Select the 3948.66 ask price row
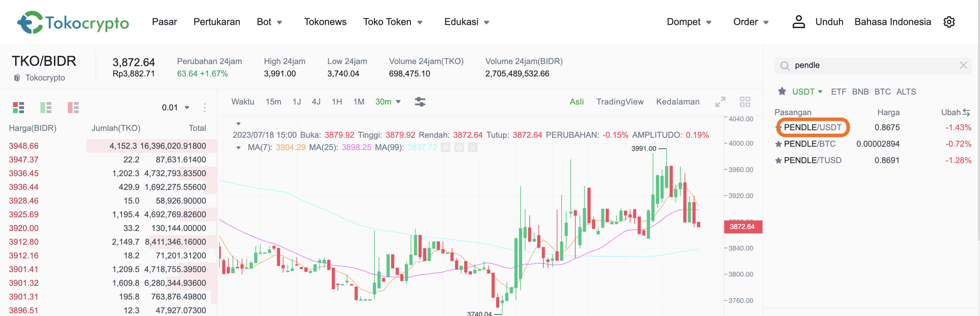The height and width of the screenshot is (316, 980). point(108,146)
